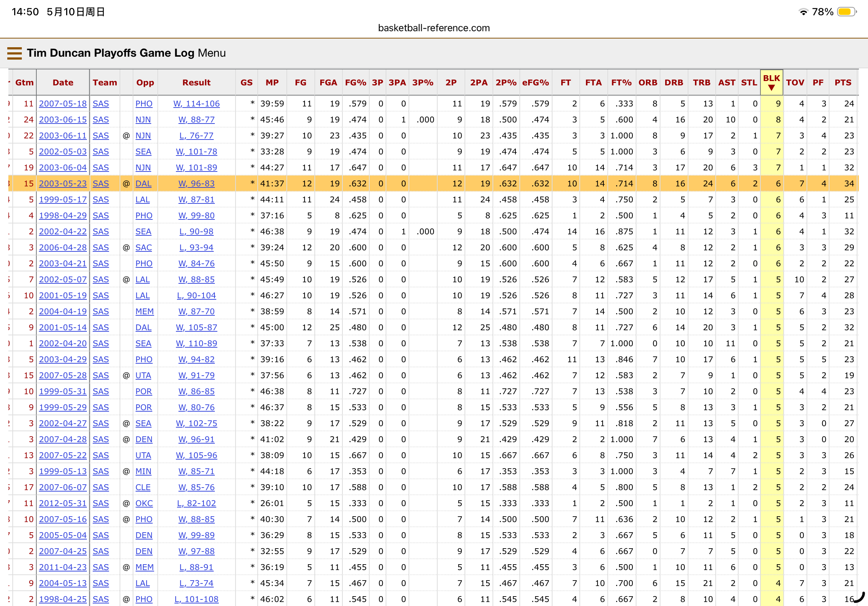Sort table by PTS column header
Image resolution: width=868 pixels, height=606 pixels.
coord(843,82)
